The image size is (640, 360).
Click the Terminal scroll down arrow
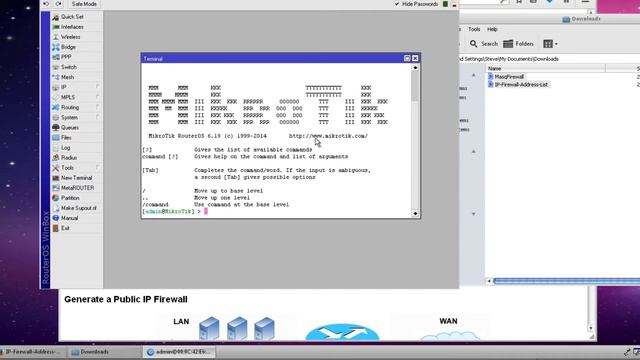point(415,213)
